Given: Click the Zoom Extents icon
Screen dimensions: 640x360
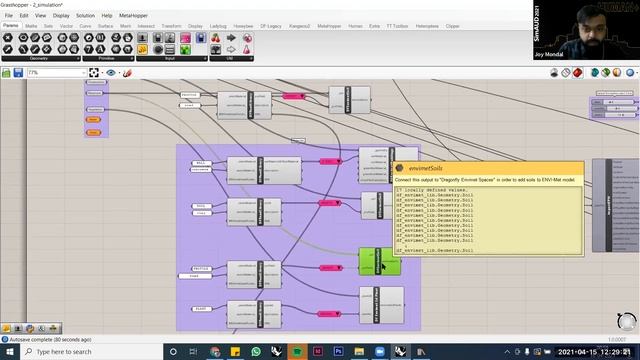Looking at the screenshot, I should pyautogui.click(x=94, y=73).
